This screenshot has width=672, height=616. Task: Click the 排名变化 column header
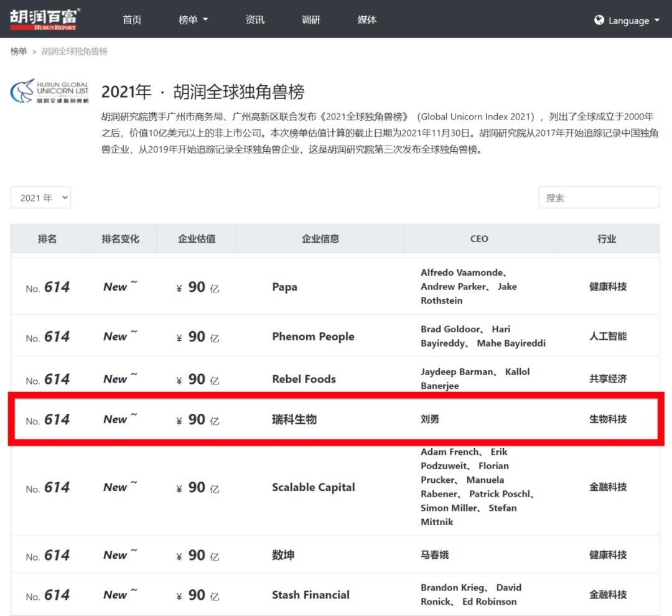(121, 239)
